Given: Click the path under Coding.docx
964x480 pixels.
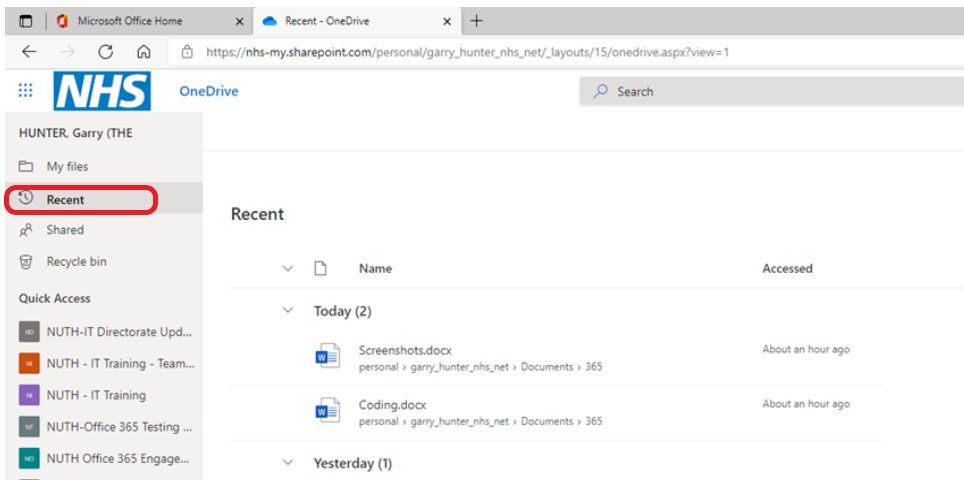Looking at the screenshot, I should tap(481, 422).
